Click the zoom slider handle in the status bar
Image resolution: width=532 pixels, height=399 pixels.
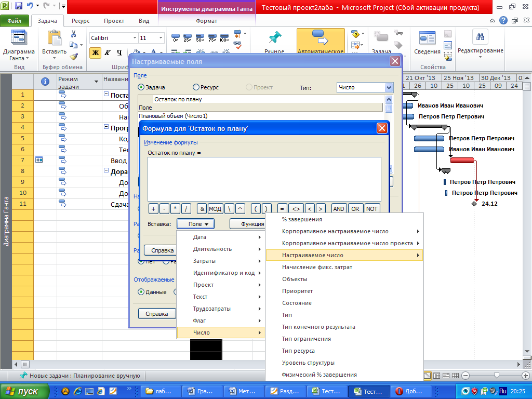pos(497,375)
